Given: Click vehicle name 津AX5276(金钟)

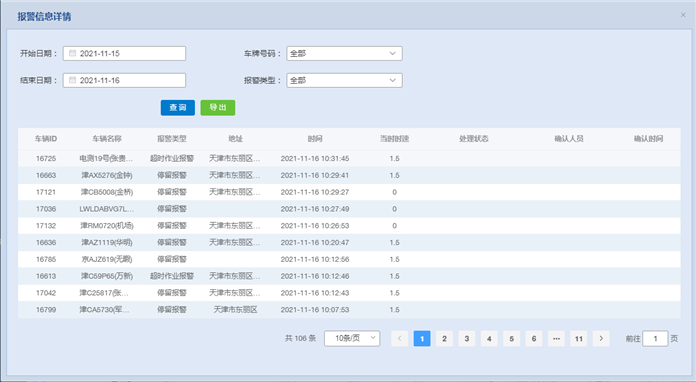Looking at the screenshot, I should pyautogui.click(x=107, y=175).
